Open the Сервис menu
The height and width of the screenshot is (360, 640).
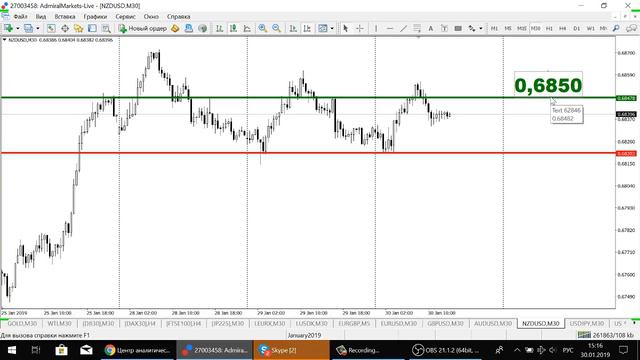tap(125, 17)
